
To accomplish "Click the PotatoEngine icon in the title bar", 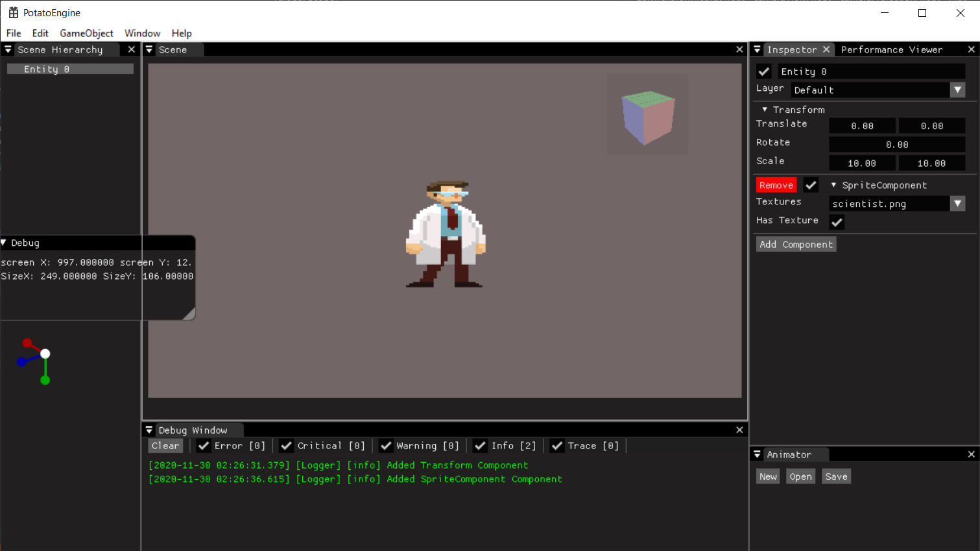I will click(x=12, y=12).
